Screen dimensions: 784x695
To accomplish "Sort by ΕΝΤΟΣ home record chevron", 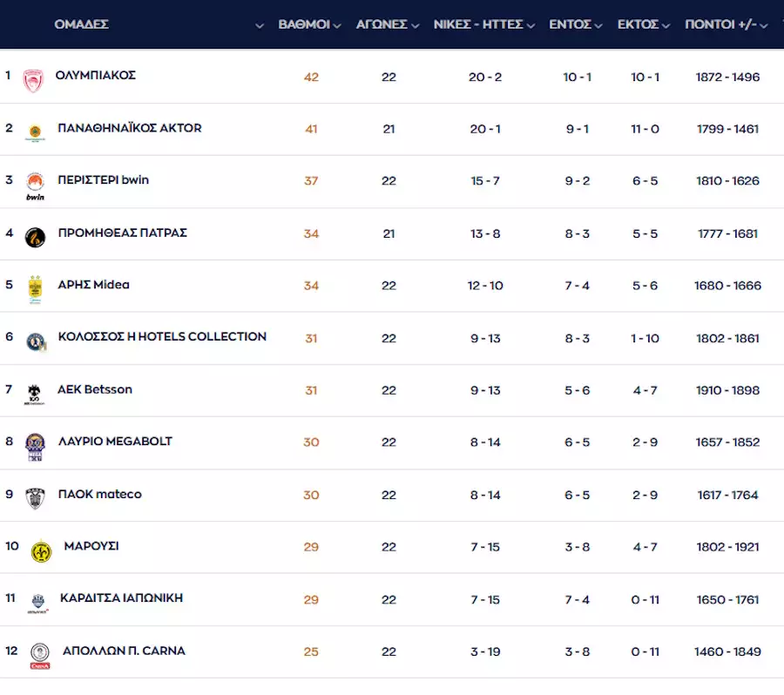I will coord(598,26).
